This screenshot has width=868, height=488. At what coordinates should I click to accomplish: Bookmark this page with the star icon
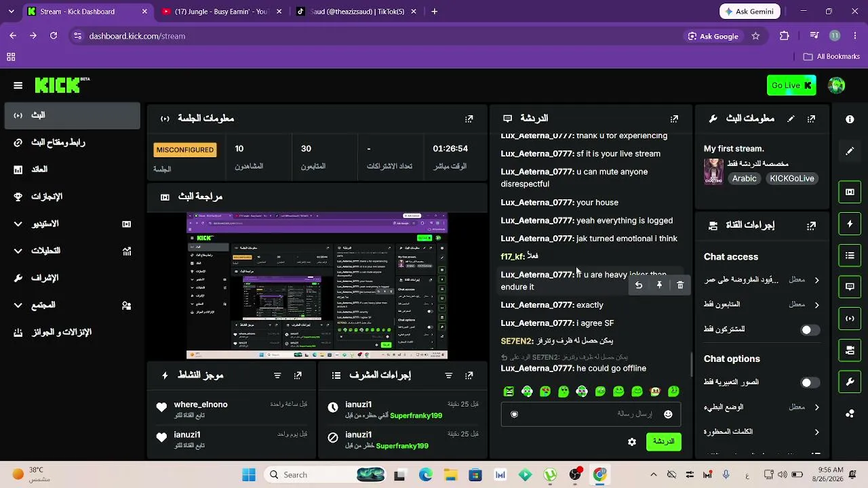(755, 36)
